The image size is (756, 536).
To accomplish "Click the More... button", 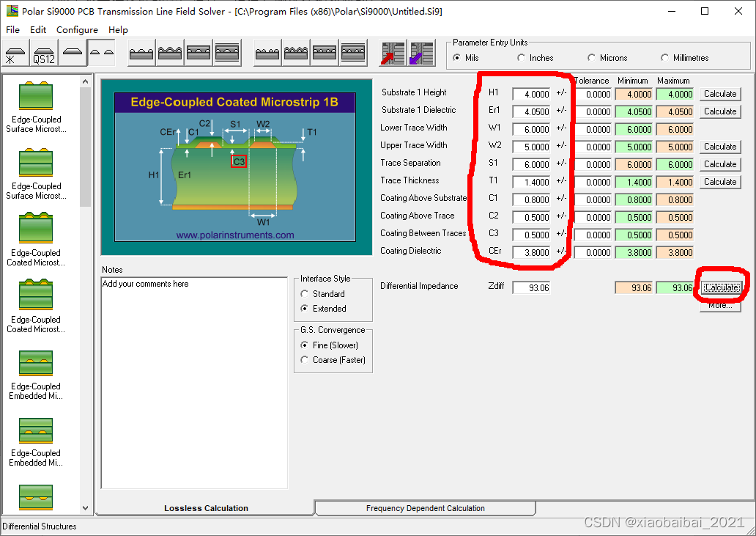I will point(720,306).
